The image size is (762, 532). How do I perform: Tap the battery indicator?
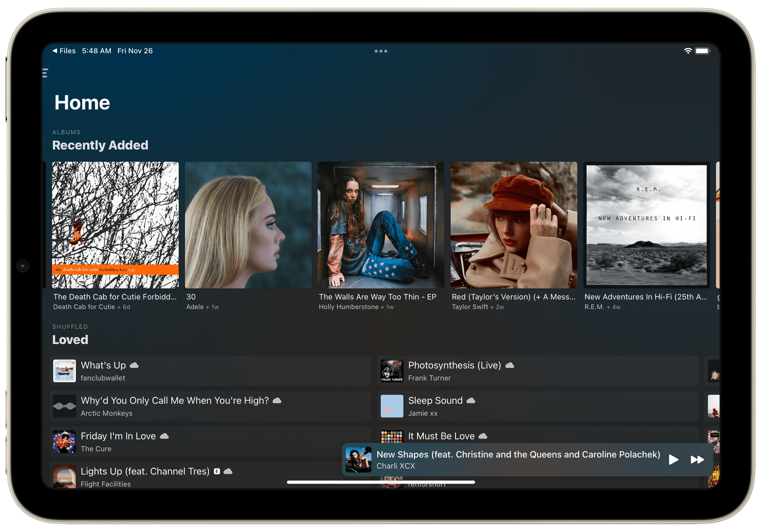pos(702,51)
